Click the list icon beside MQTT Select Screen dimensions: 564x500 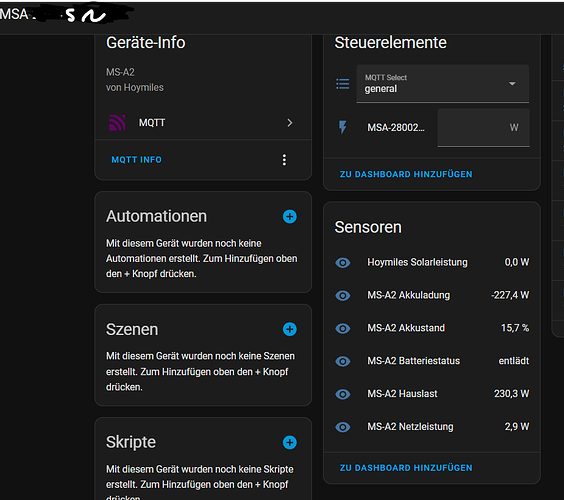[342, 84]
